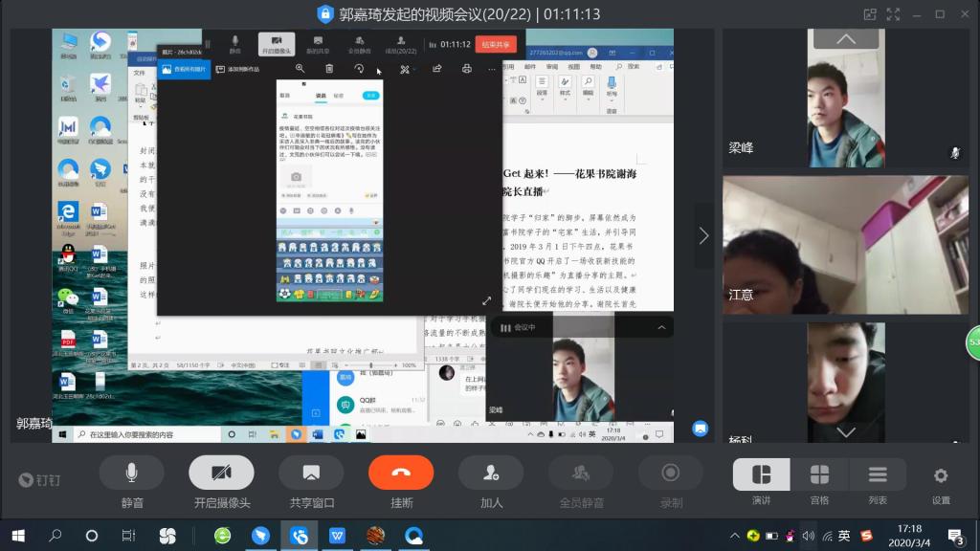Open the Task View icon in the taskbar
Image resolution: width=980 pixels, height=551 pixels.
[129, 536]
